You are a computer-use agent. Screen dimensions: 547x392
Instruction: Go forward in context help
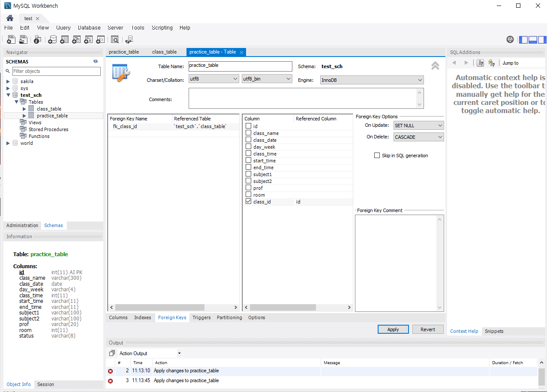(x=466, y=63)
